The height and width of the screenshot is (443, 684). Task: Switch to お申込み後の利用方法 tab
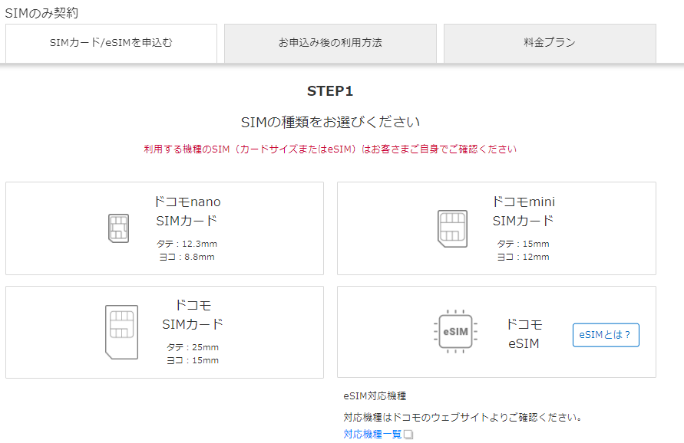click(330, 43)
